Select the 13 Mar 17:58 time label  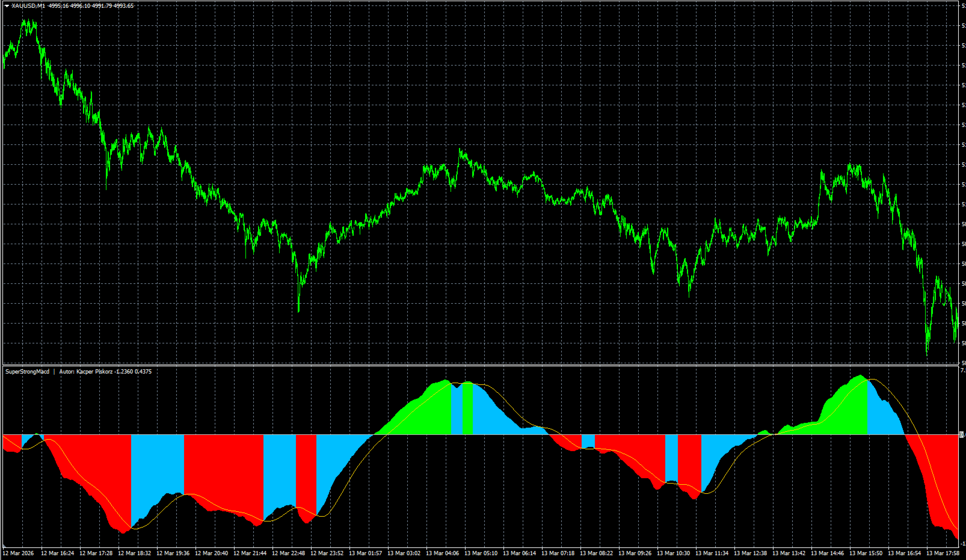943,553
